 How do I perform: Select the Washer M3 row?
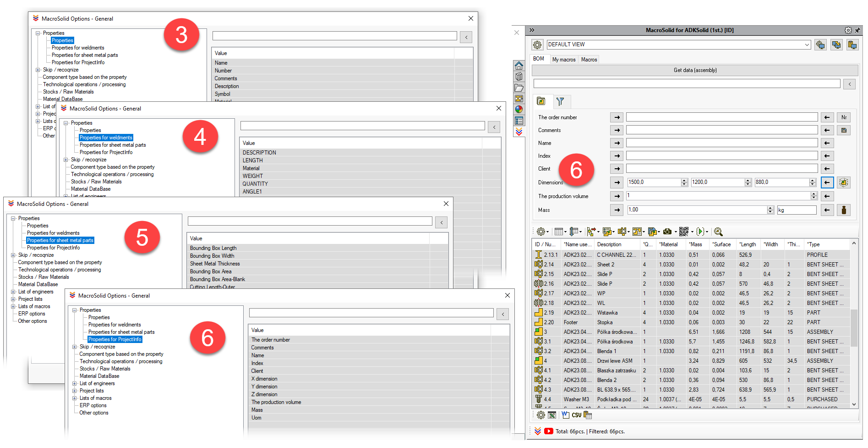692,399
